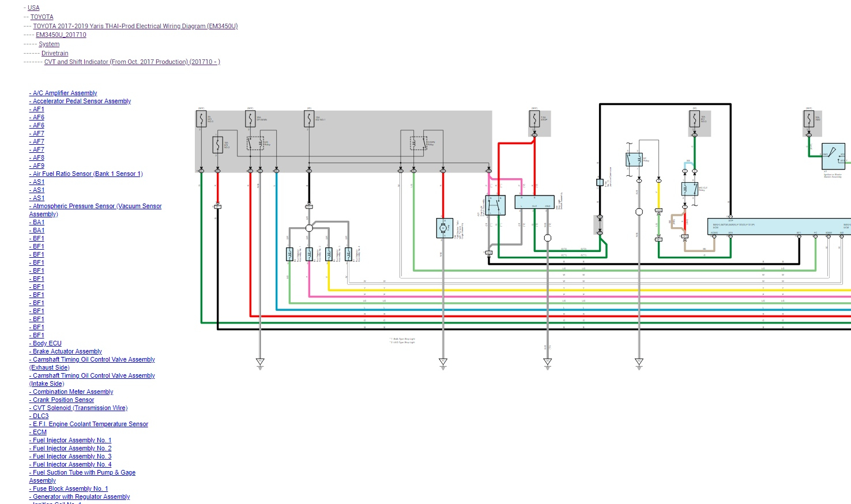Click the 10A EFI NO.2 fuse symbol
The height and width of the screenshot is (504, 851).
(217, 144)
